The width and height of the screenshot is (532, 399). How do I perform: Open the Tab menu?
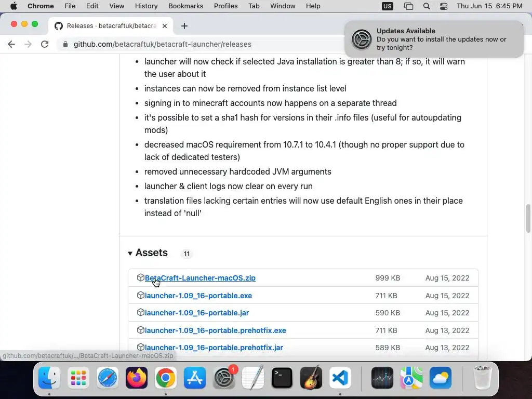tap(254, 6)
